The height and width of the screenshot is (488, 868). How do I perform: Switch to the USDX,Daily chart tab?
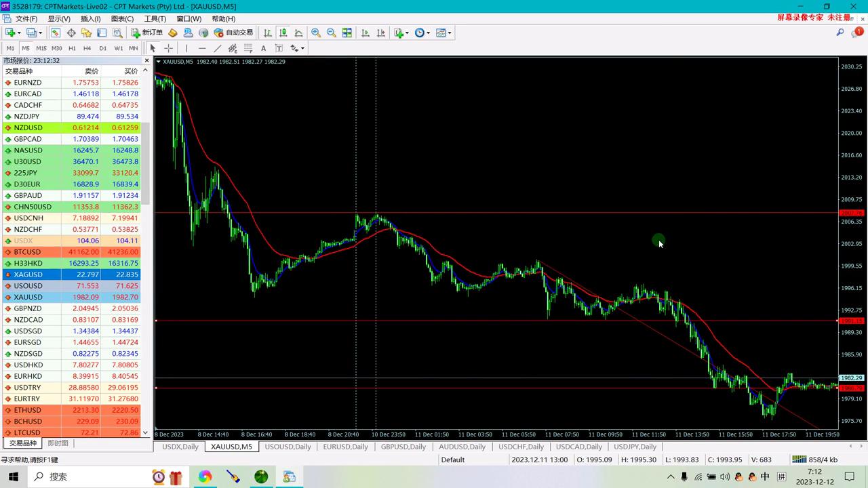pyautogui.click(x=180, y=447)
